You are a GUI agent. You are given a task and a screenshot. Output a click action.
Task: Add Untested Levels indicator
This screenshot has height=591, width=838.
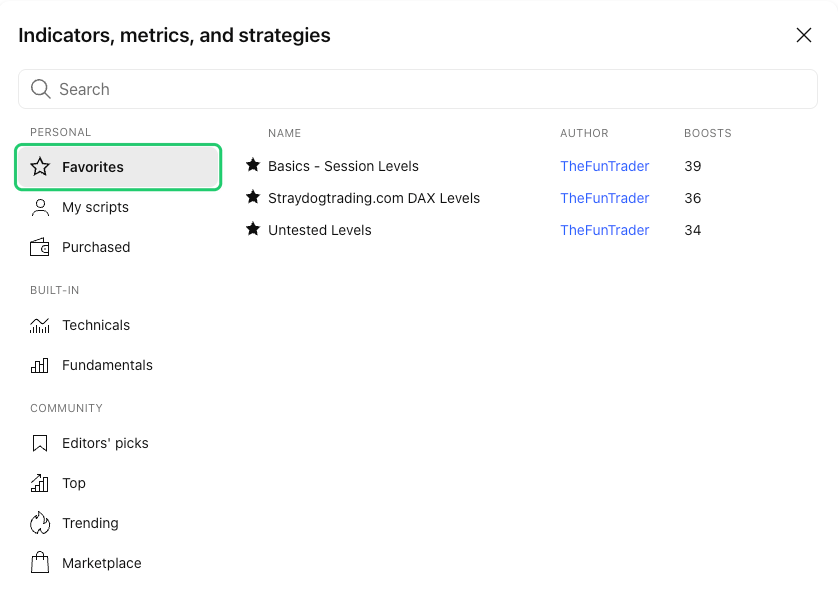point(320,230)
